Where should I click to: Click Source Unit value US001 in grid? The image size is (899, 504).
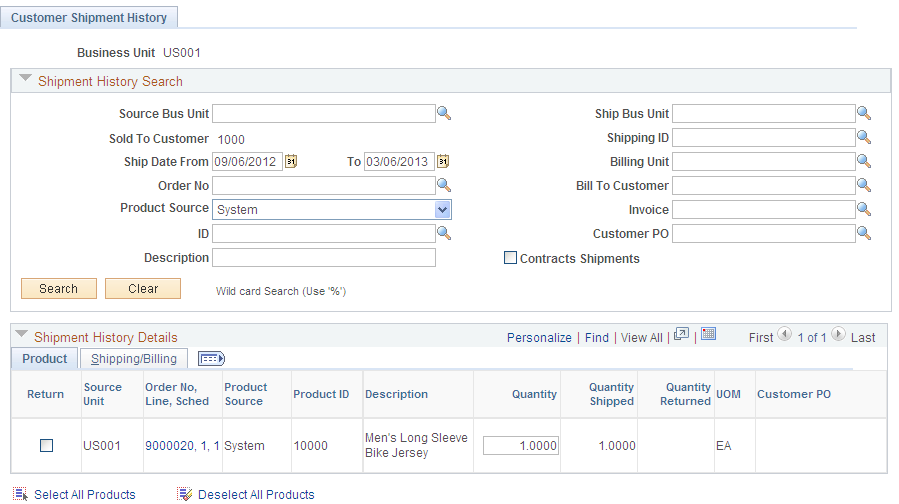click(102, 446)
